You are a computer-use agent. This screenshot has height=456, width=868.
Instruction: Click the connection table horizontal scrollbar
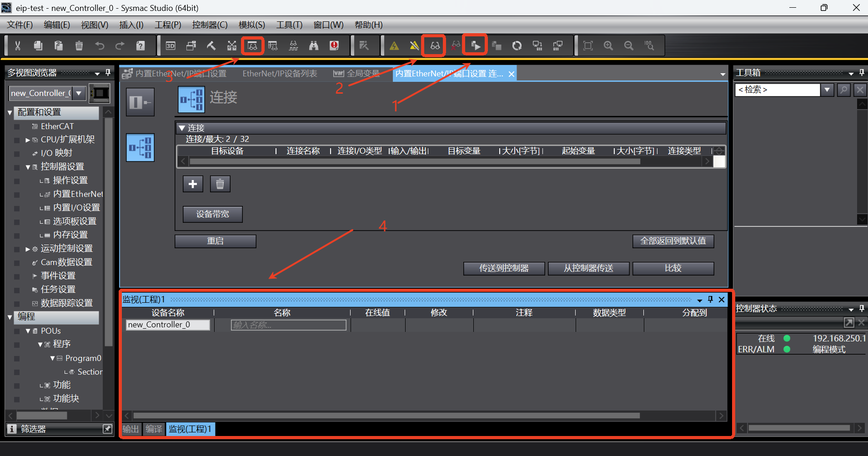point(415,161)
